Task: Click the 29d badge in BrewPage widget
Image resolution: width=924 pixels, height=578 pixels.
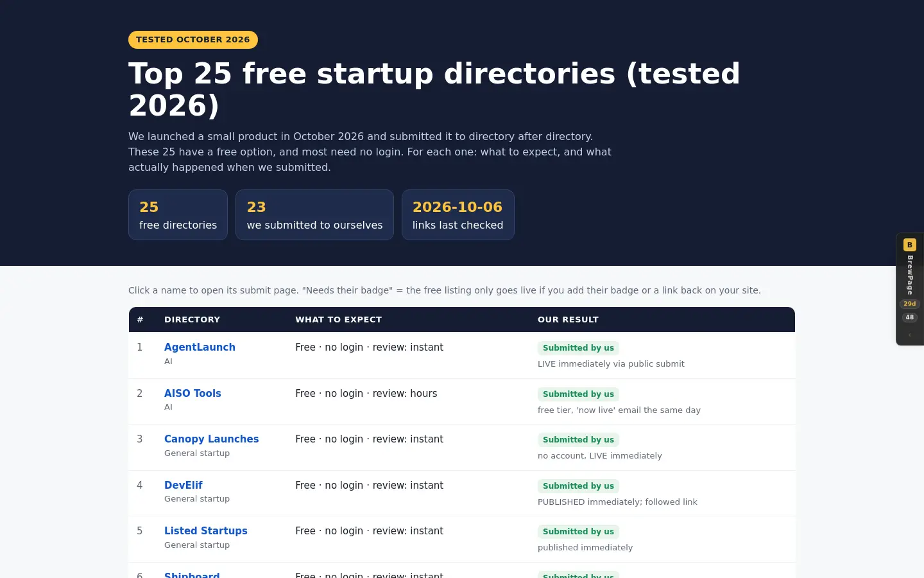Action: point(909,304)
